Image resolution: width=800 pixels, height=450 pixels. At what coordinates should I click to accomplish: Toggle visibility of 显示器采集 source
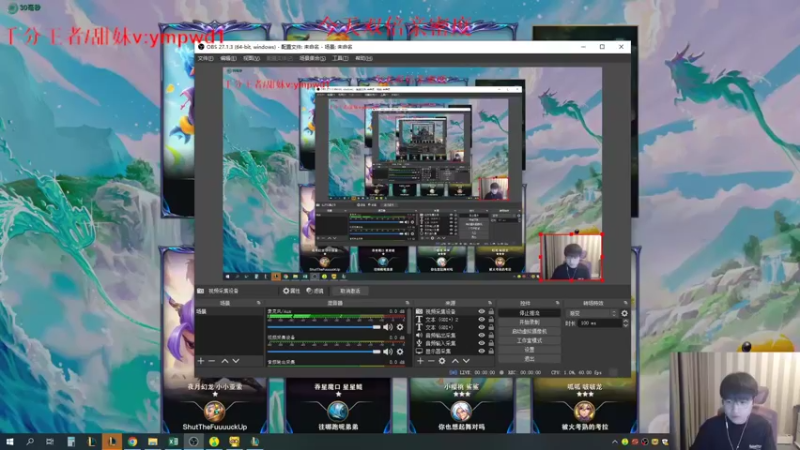click(481, 351)
